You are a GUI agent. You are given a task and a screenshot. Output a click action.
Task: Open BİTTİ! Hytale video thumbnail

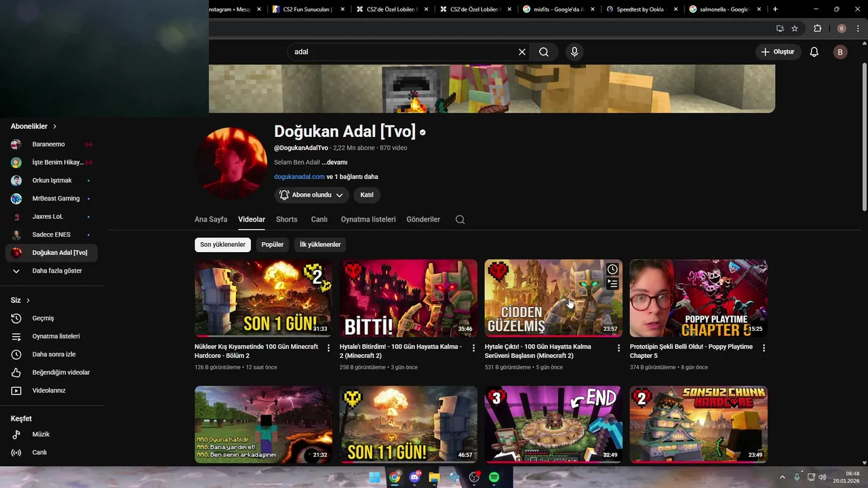(x=408, y=298)
